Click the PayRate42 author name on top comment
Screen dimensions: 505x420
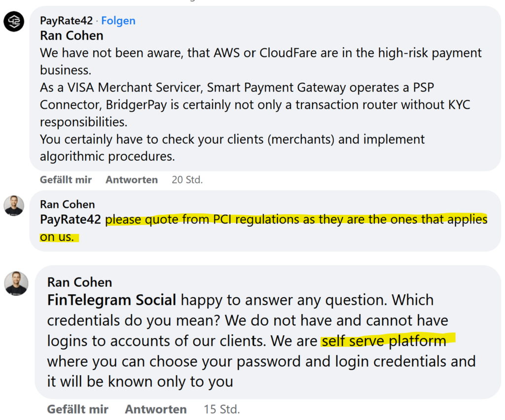[x=67, y=21]
